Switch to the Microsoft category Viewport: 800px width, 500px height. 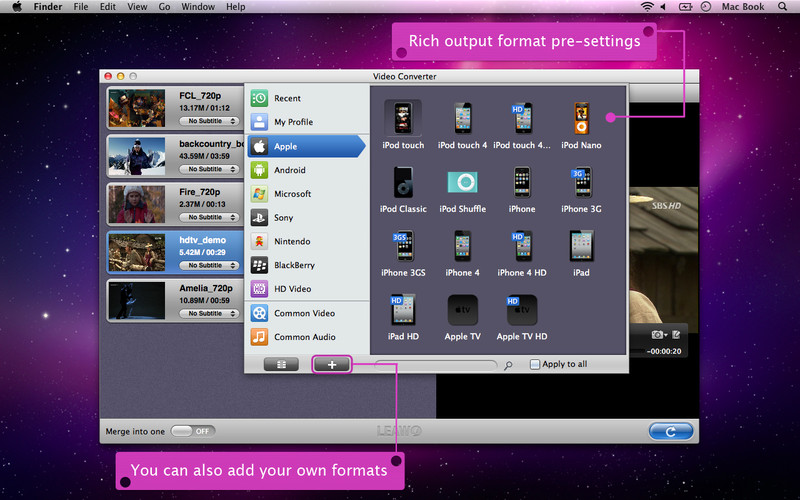(307, 194)
